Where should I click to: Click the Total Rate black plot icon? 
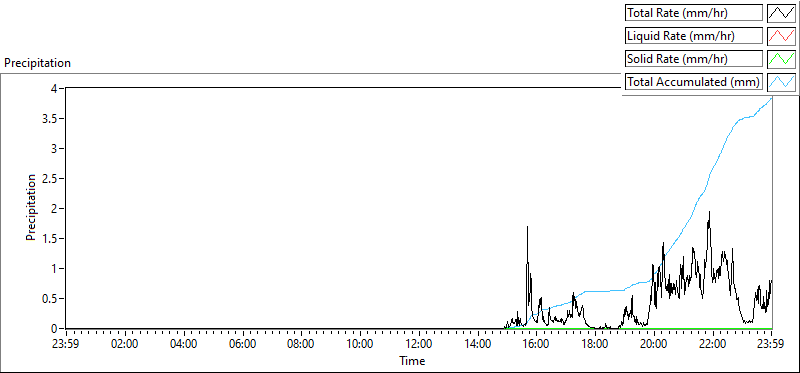coord(781,13)
